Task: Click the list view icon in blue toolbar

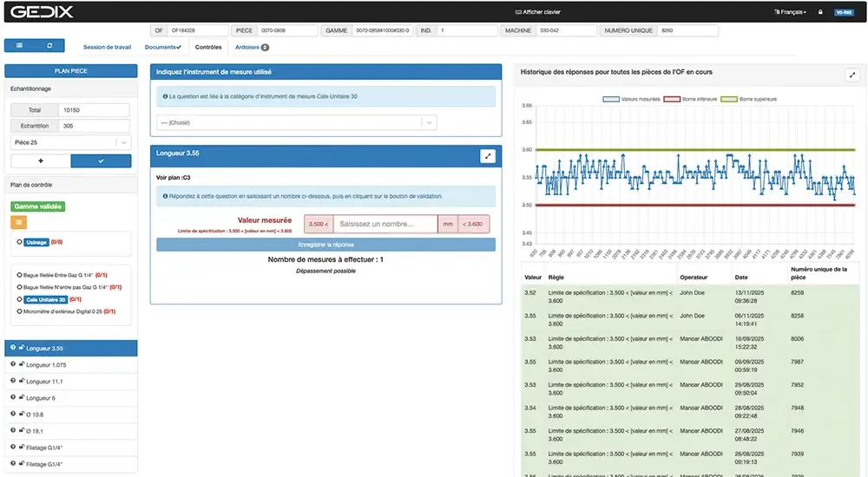Action: coord(20,46)
